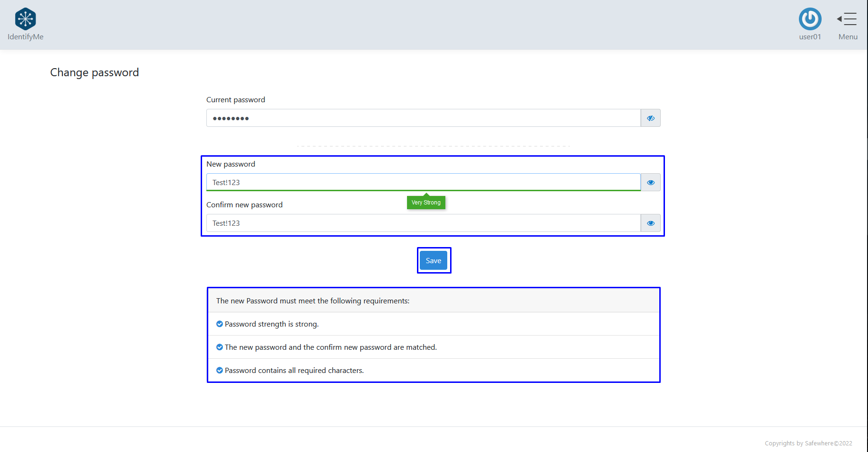Viewport: 868px width, 452px height.
Task: Open the Menu hamburger icon
Action: point(847,19)
